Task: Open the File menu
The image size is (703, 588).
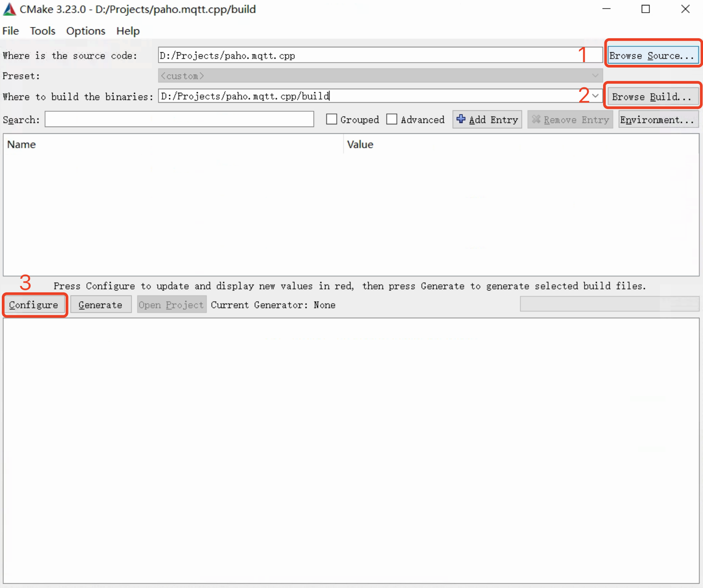Action: click(11, 31)
